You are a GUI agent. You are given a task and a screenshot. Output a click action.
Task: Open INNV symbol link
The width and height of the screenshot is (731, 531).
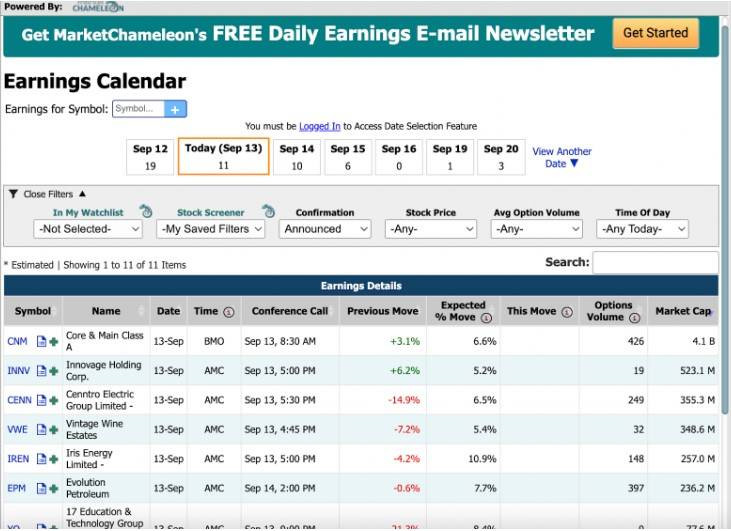pyautogui.click(x=19, y=371)
